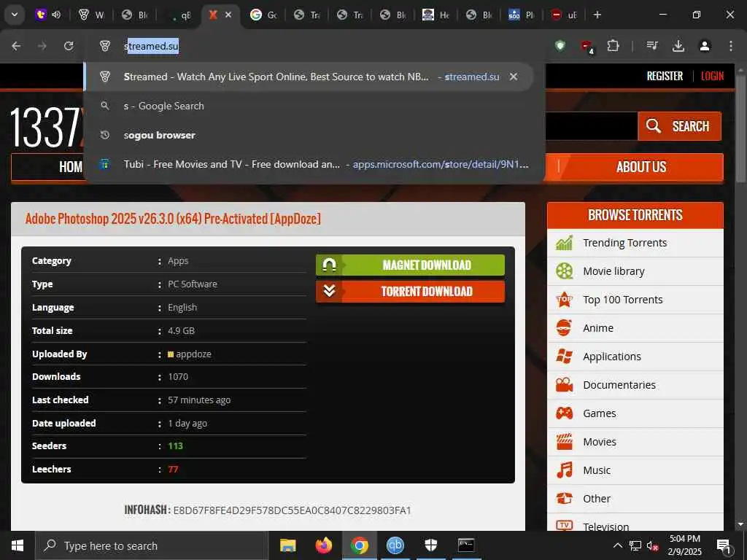Reload the current page
747x560 pixels.
click(69, 46)
